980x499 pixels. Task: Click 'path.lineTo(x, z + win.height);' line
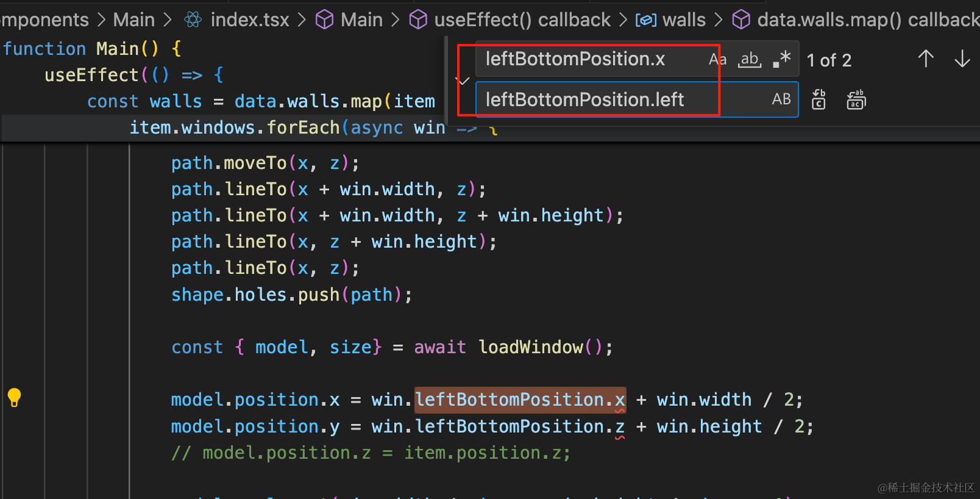coord(334,242)
